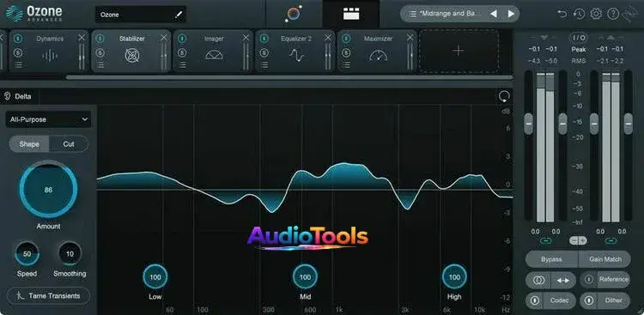The width and height of the screenshot is (644, 315).
Task: Select the Maximizer module tab
Action: click(378, 51)
